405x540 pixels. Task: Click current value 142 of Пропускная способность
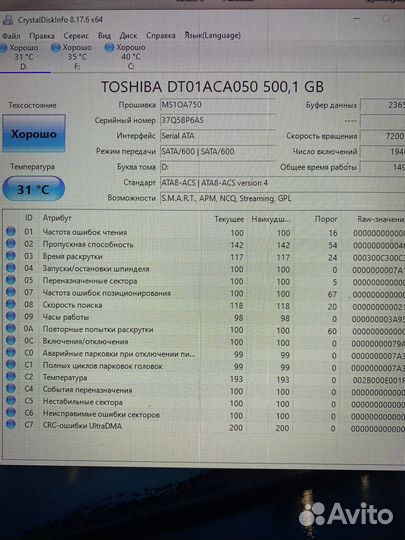[237, 245]
